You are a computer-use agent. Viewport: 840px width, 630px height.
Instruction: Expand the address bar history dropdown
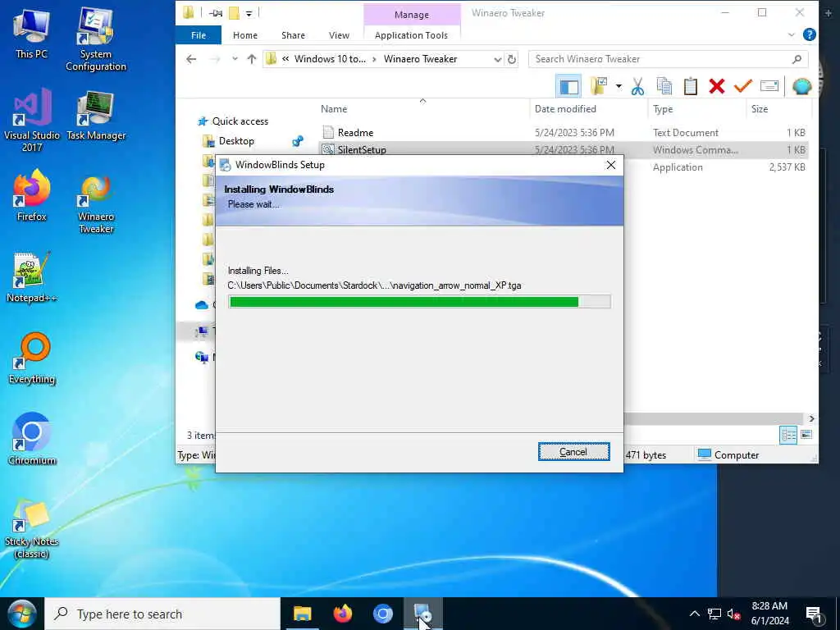[497, 59]
